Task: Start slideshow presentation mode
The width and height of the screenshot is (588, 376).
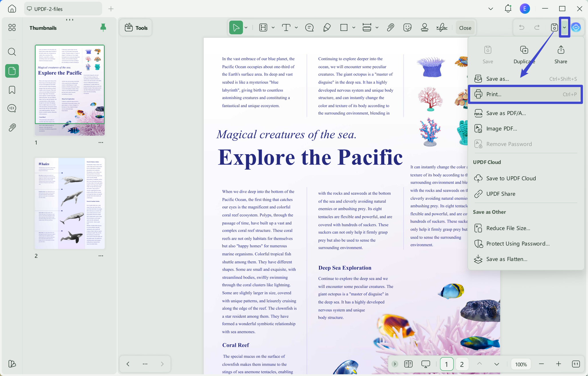Action: [x=425, y=364]
